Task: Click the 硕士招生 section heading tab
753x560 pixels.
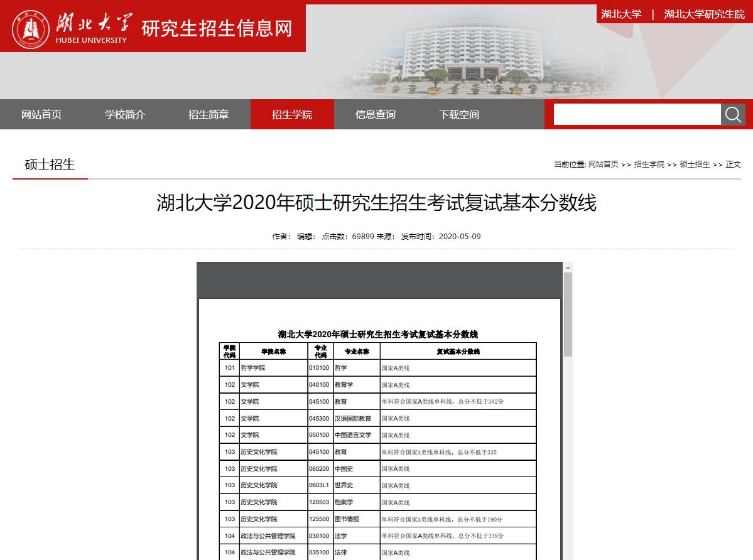Action: pos(50,164)
